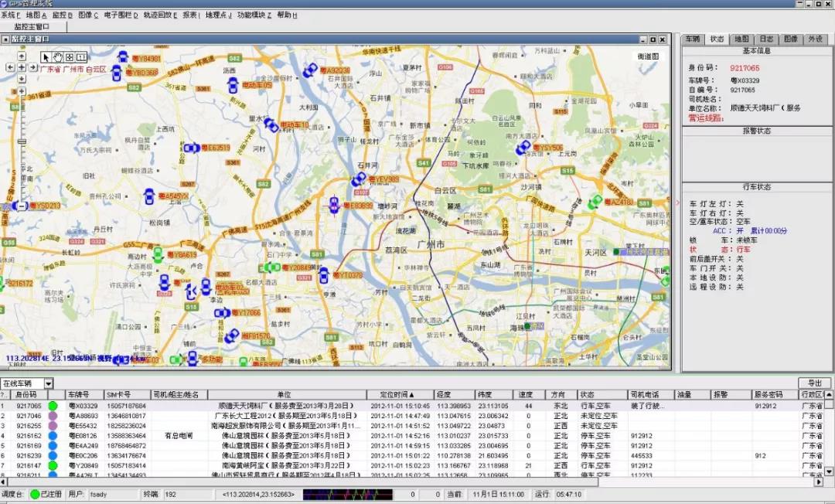
Task: Click the green 已注册 status indicator
Action: coord(36,494)
